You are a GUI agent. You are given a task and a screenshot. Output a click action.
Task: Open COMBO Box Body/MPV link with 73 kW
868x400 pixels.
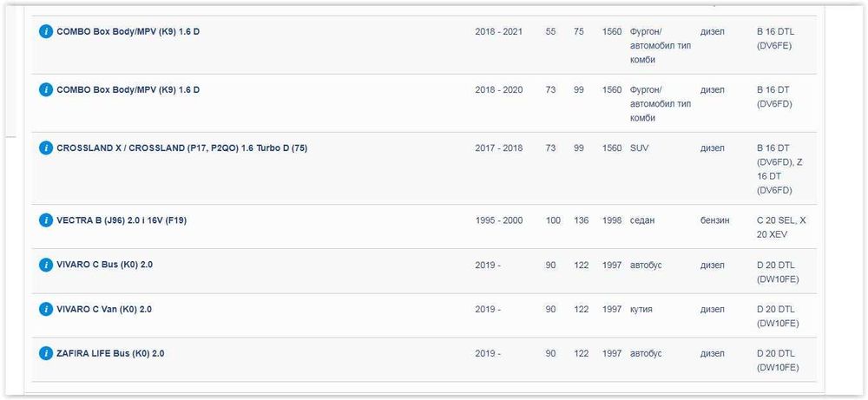(128, 89)
